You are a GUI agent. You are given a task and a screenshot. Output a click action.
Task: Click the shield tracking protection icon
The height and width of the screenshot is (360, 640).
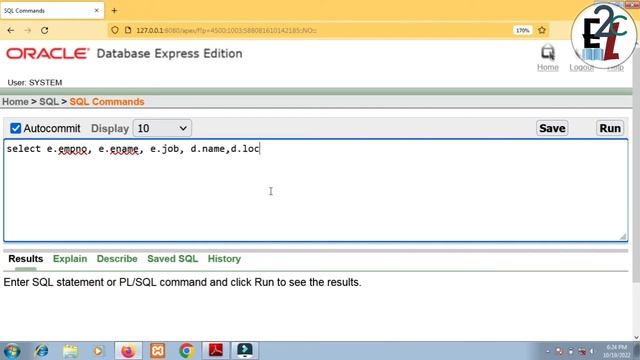pos(115,30)
